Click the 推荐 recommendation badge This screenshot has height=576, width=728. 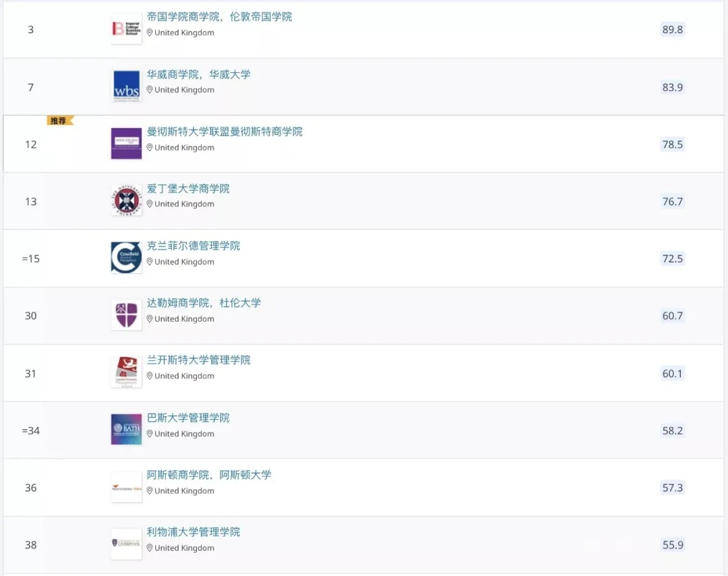(59, 120)
